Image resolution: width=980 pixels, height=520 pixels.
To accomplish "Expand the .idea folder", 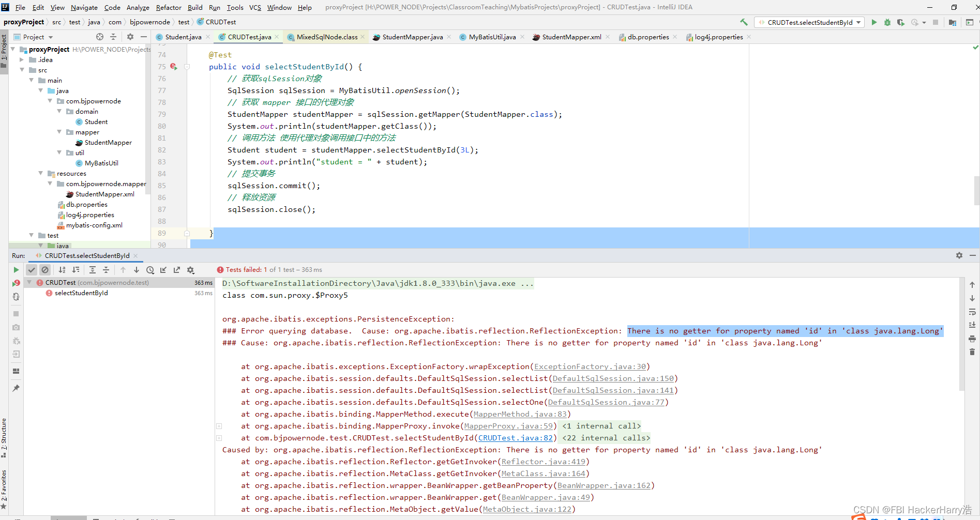I will (22, 59).
